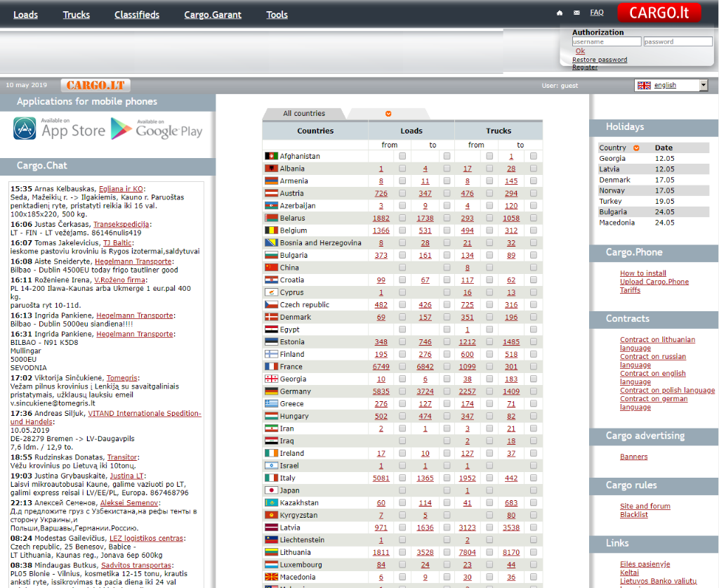Click the Germany flag icon
Viewport: 719px width, 588px height.
tap(272, 391)
